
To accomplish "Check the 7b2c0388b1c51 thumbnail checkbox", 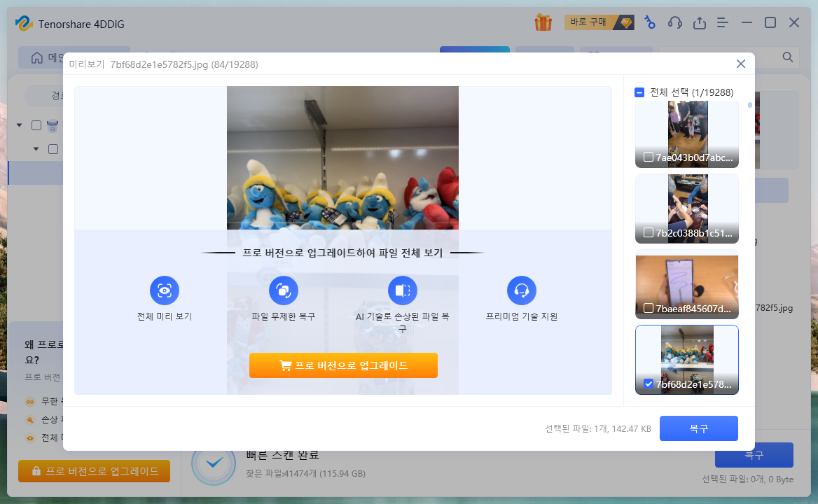I will coord(648,232).
